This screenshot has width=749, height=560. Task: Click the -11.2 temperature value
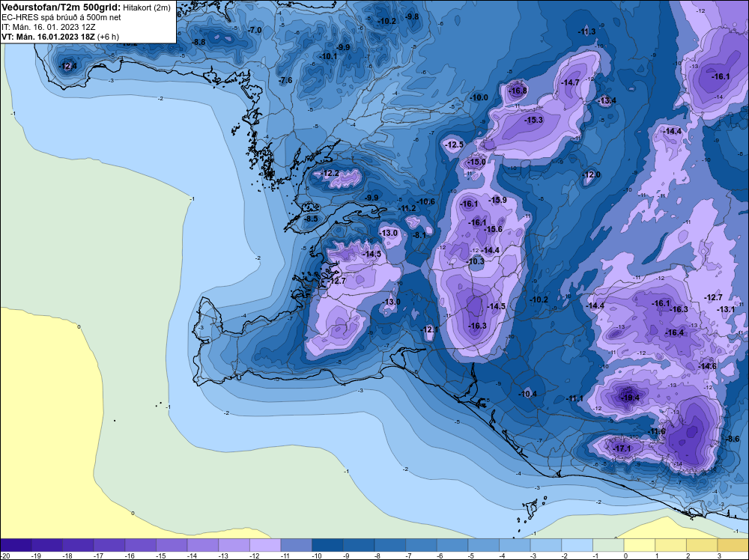pos(407,209)
